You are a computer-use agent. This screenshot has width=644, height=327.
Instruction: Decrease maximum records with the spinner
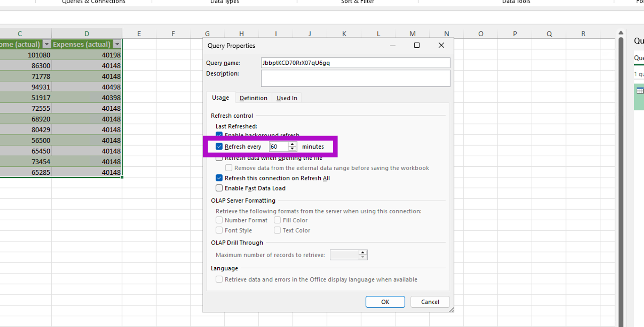point(363,257)
